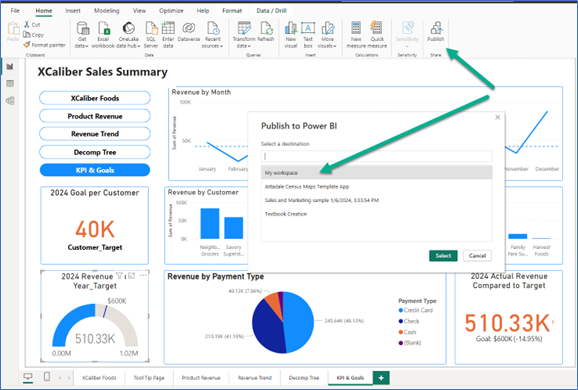578x390 pixels.
Task: Select the Cut command
Action: tap(32, 25)
